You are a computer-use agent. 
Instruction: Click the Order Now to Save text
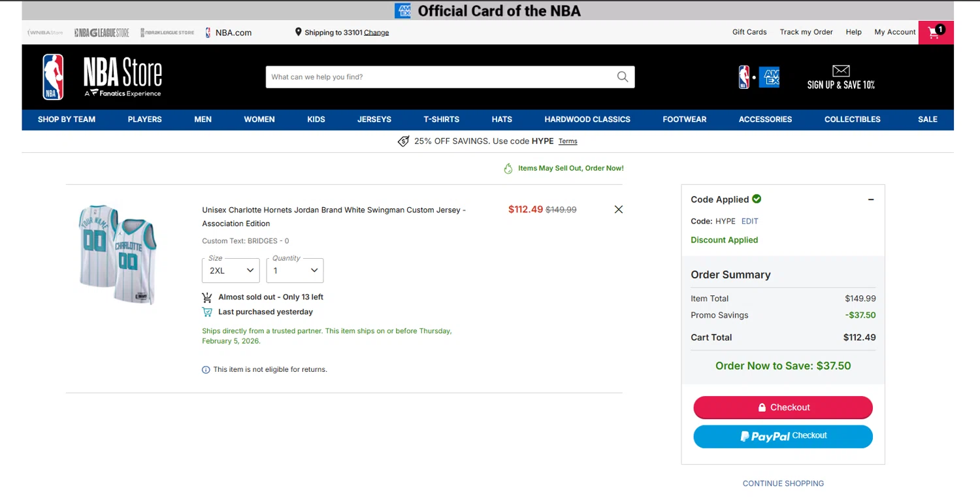tap(783, 366)
